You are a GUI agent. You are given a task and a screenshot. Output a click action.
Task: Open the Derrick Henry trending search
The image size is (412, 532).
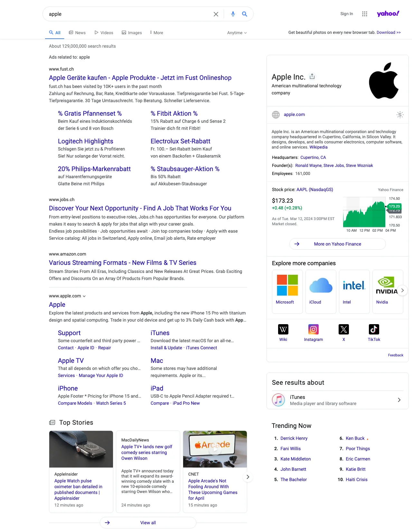pos(294,438)
